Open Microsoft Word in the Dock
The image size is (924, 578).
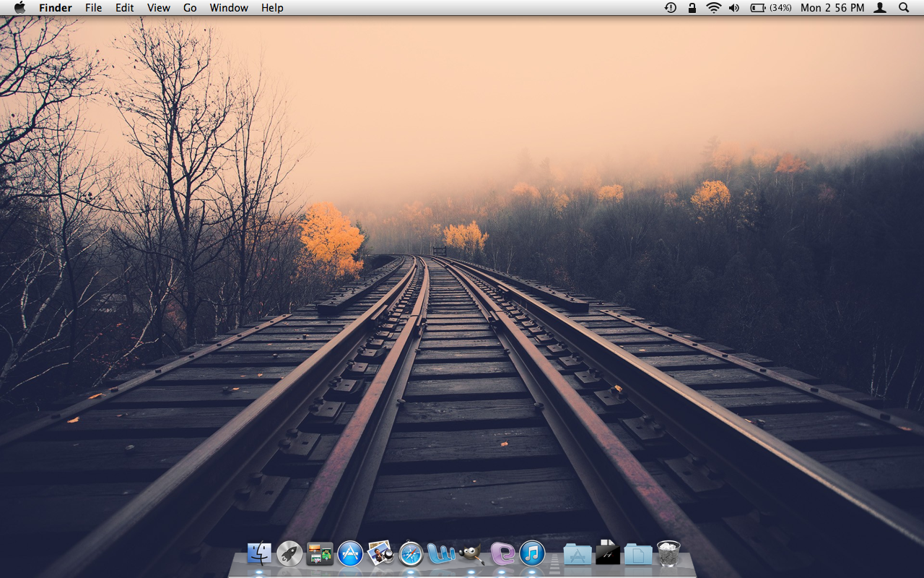point(441,554)
